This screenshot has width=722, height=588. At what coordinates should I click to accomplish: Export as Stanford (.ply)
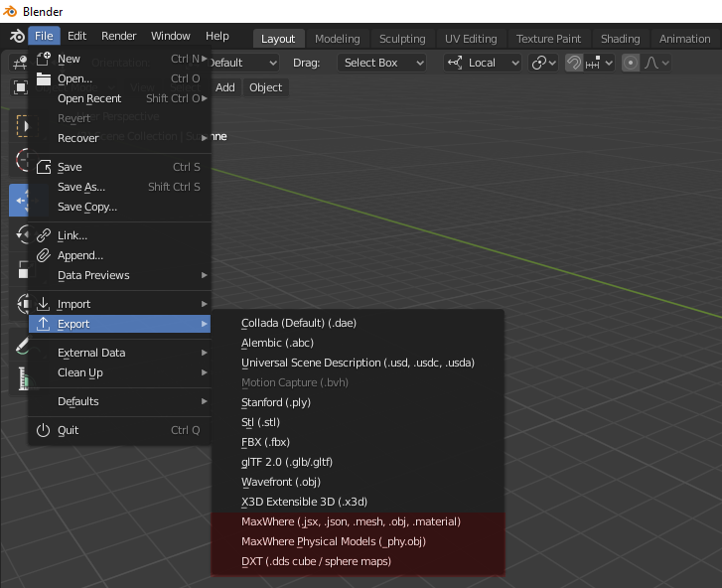pyautogui.click(x=358, y=402)
